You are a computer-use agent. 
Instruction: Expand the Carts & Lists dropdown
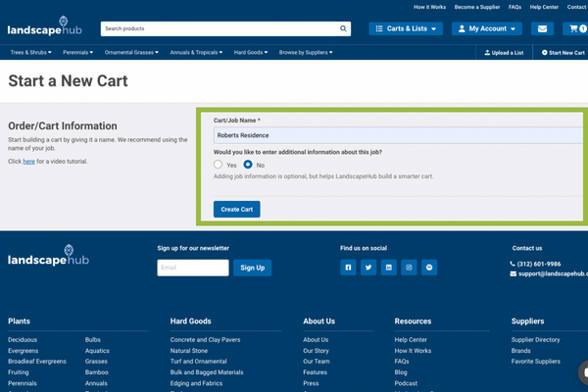(406, 28)
